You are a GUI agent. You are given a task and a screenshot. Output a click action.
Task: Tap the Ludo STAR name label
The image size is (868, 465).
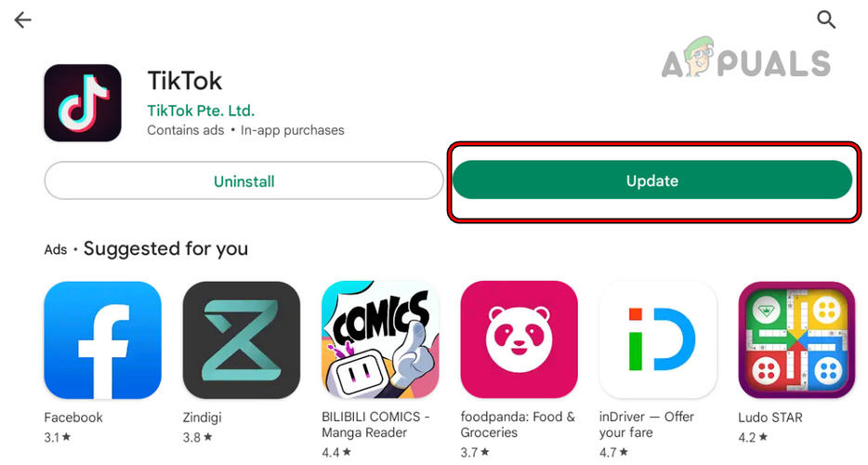click(x=770, y=418)
